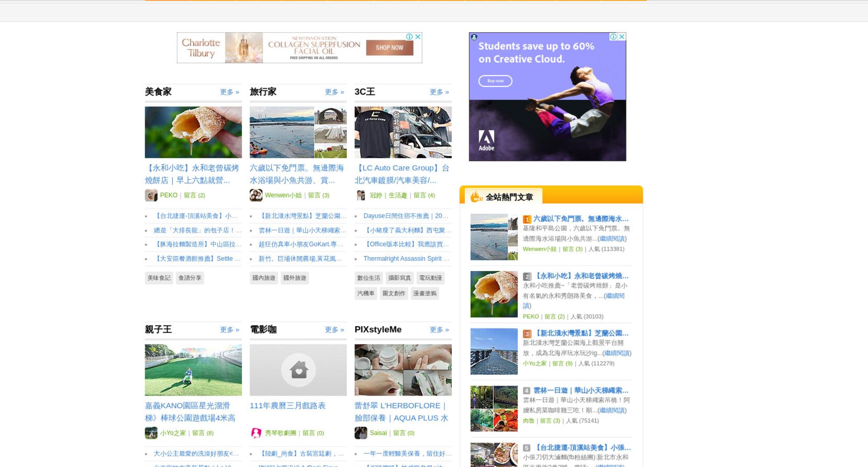Image resolution: width=868 pixels, height=467 pixels.
Task: Open 【LC Auto Care Group】 headline link
Action: [x=402, y=174]
